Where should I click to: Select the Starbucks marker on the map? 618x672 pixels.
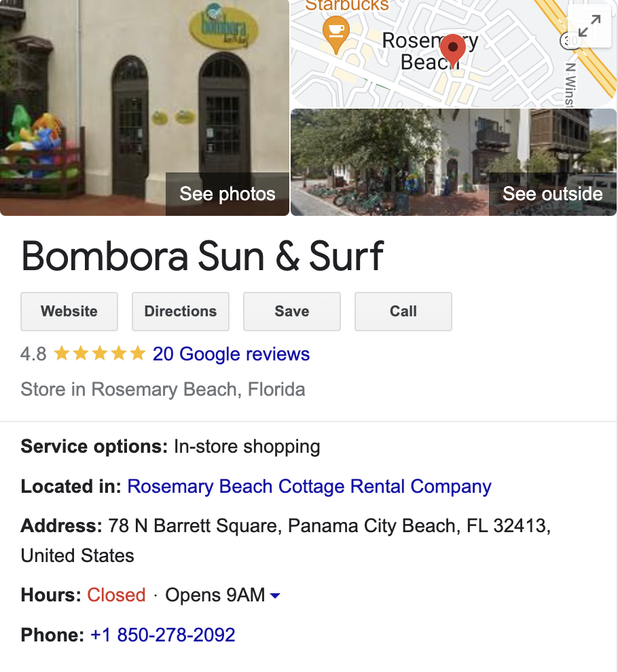335,32
